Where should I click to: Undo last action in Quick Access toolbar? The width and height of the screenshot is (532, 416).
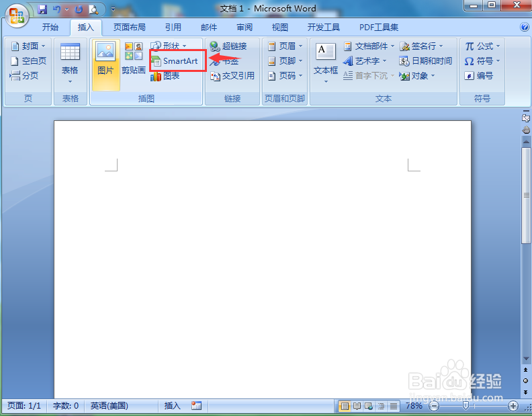[56, 9]
